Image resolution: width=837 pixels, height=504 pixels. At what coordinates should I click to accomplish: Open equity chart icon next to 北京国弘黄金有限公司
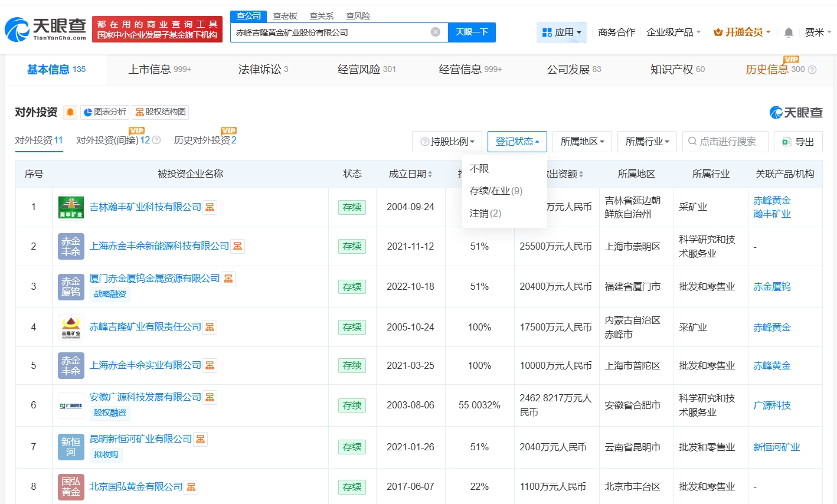tap(191, 487)
